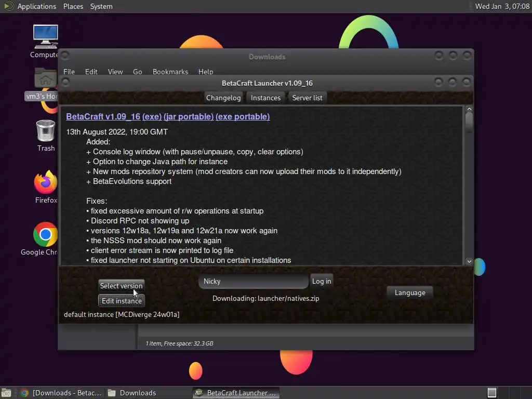Maximize the BetaCraft Launcher window
This screenshot has height=399, width=532.
click(x=453, y=82)
